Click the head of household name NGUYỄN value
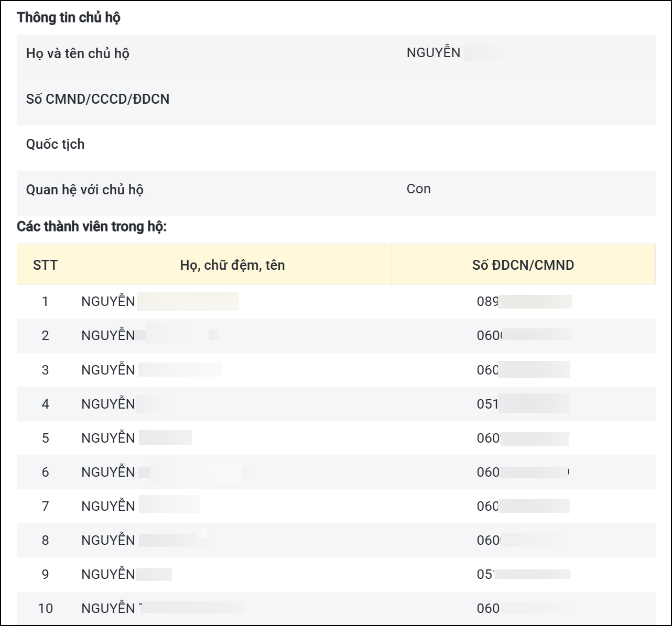 point(454,52)
